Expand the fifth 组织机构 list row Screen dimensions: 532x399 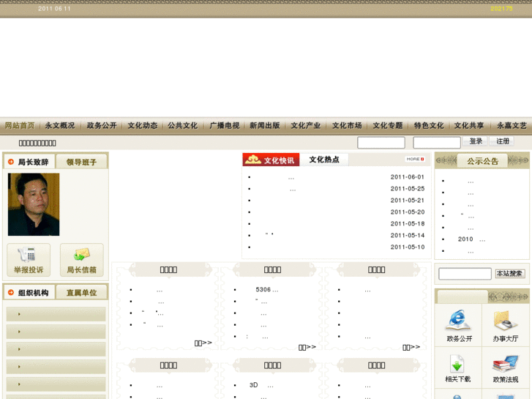(x=56, y=384)
